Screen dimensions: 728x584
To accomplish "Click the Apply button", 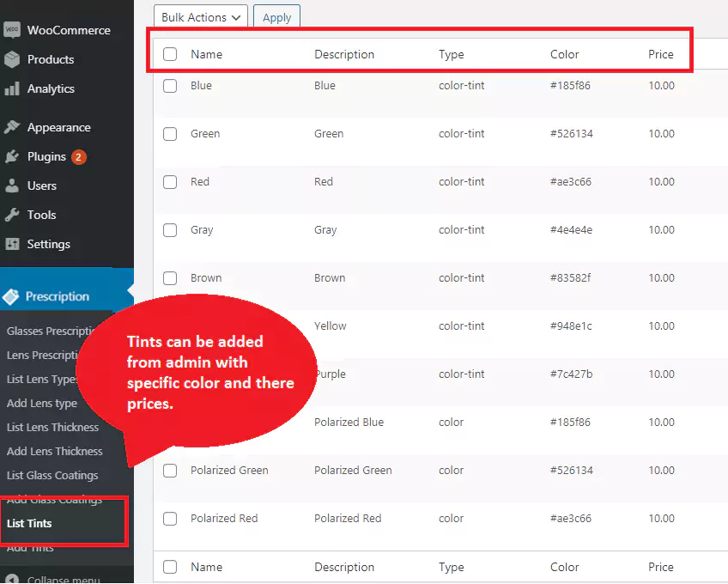I will pyautogui.click(x=276, y=17).
